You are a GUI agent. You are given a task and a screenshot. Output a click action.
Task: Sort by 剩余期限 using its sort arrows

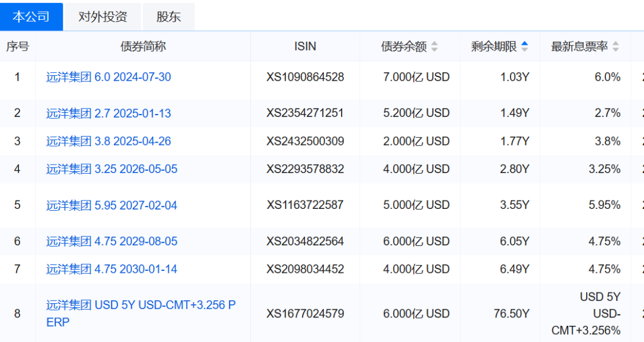click(525, 47)
